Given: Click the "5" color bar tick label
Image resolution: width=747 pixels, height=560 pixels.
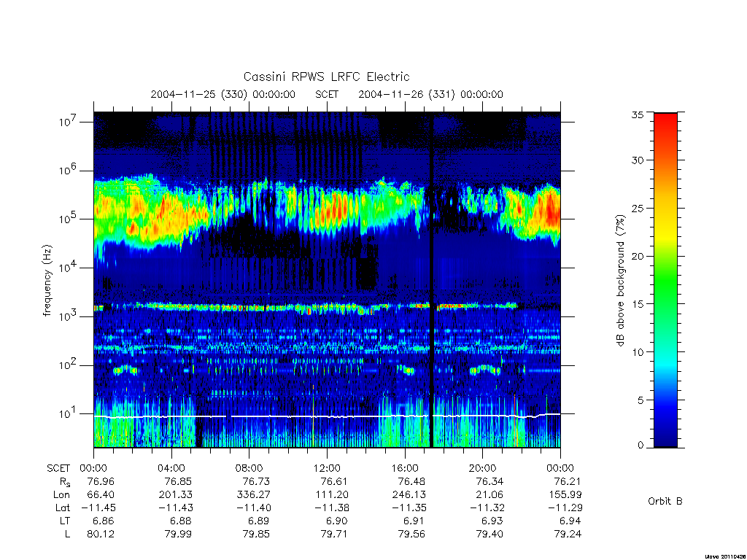Looking at the screenshot, I should click(x=640, y=400).
